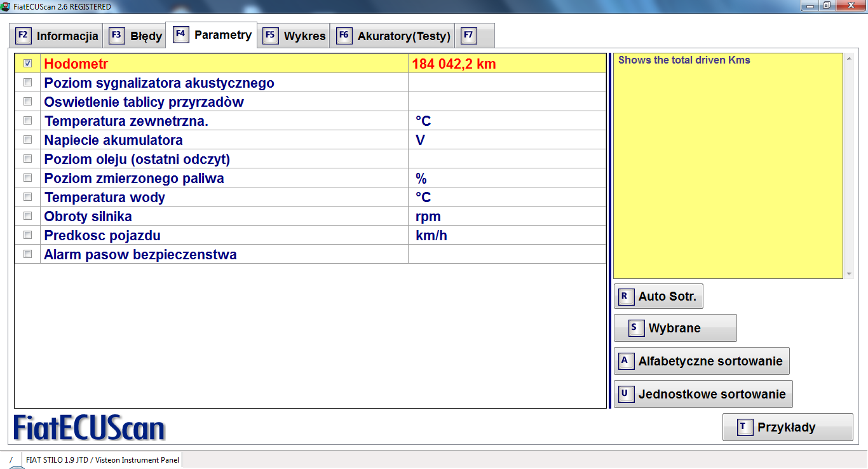Click the F7 key icon tab
This screenshot has width=868, height=469.
tap(468, 36)
